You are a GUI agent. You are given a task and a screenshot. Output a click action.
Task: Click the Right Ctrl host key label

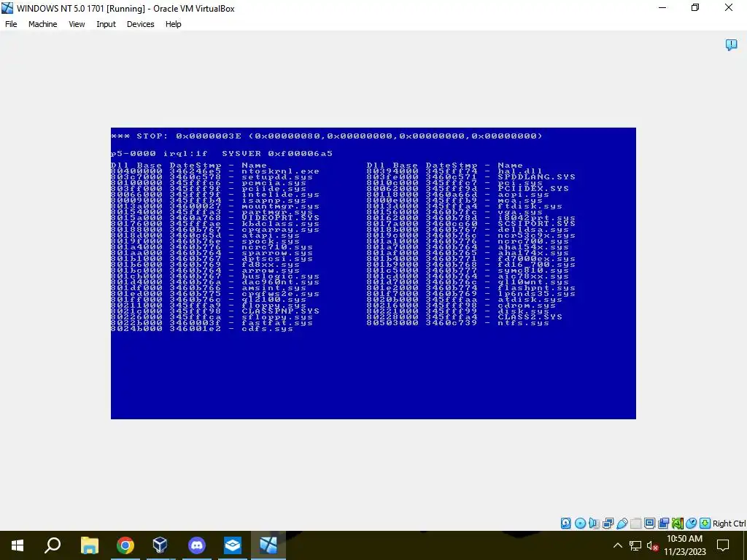click(729, 524)
